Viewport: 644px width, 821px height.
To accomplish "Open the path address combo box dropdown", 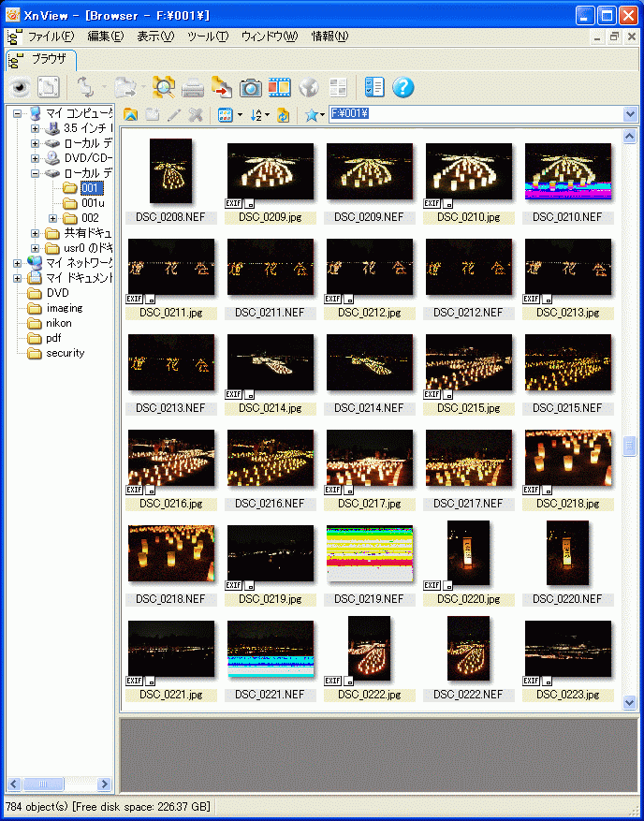I will pyautogui.click(x=630, y=114).
